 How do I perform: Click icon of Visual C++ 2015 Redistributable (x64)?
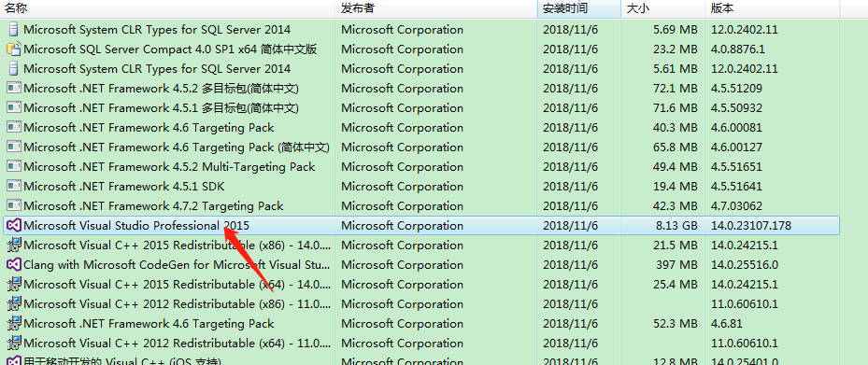13,285
